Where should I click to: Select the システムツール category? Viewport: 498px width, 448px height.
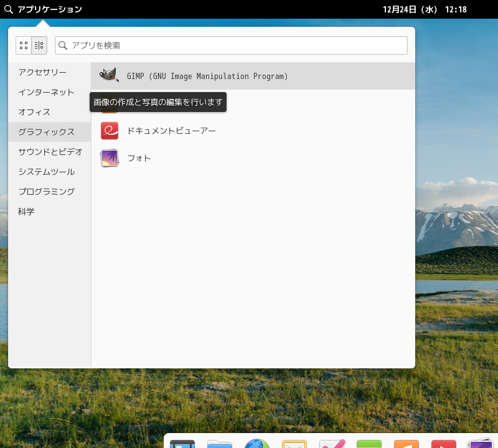(x=50, y=172)
